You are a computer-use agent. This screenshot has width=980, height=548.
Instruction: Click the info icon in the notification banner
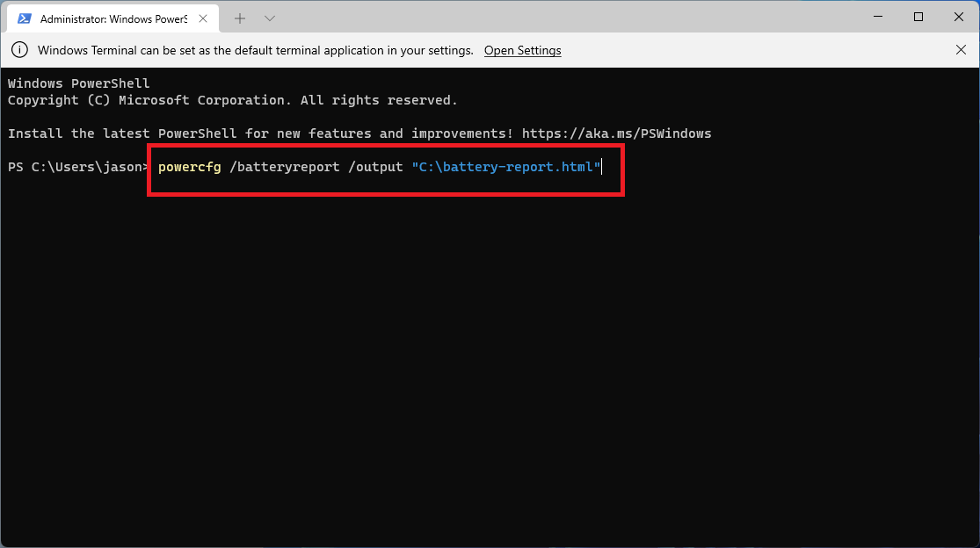pyautogui.click(x=19, y=50)
